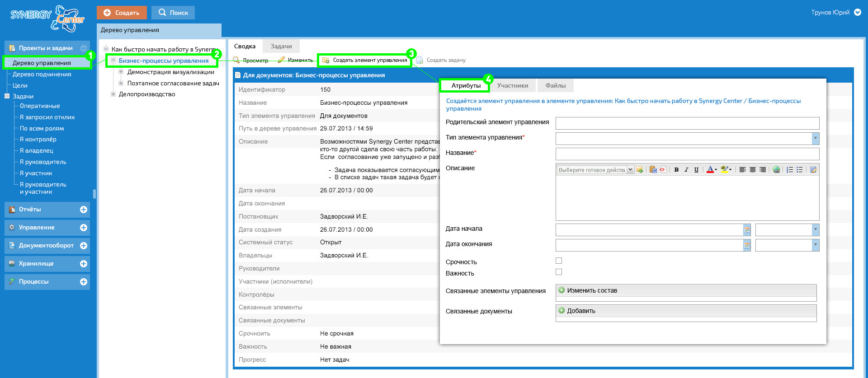Image resolution: width=868 pixels, height=378 pixels.
Task: Open the Задачи tab
Action: pyautogui.click(x=281, y=46)
